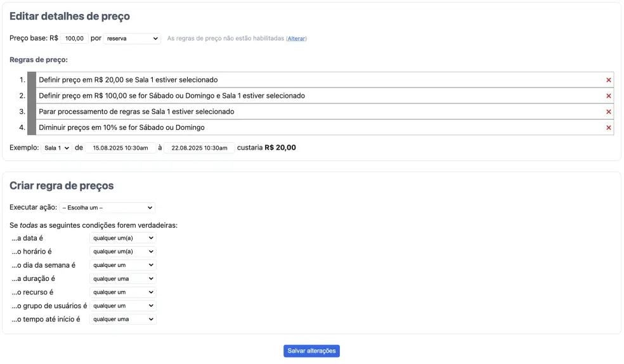
Task: Click the gray handle beside rule 2
Action: [x=32, y=96]
